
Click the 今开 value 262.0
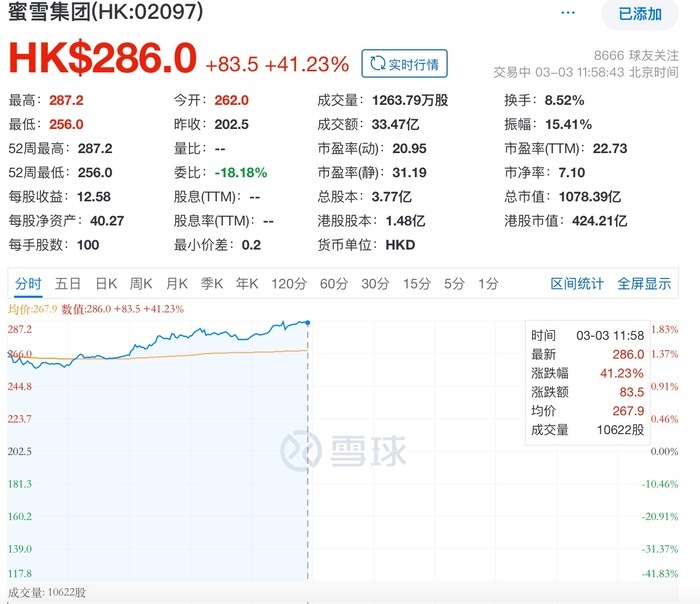231,100
